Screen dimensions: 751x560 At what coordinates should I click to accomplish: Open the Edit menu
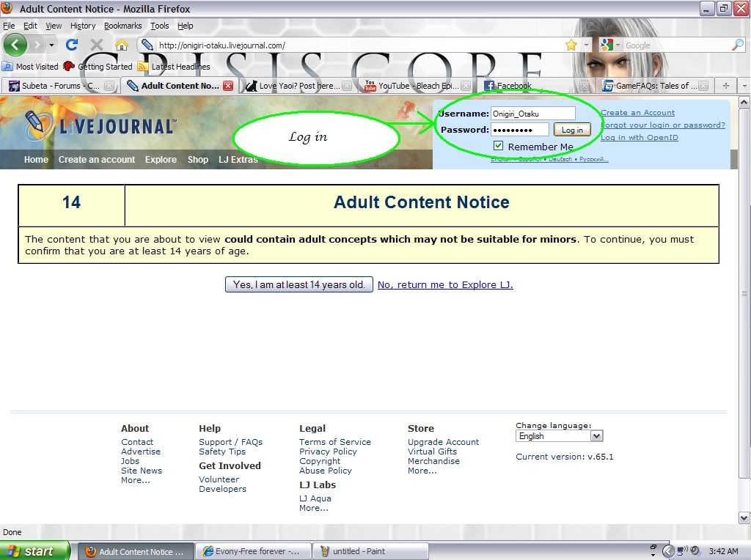(30, 26)
